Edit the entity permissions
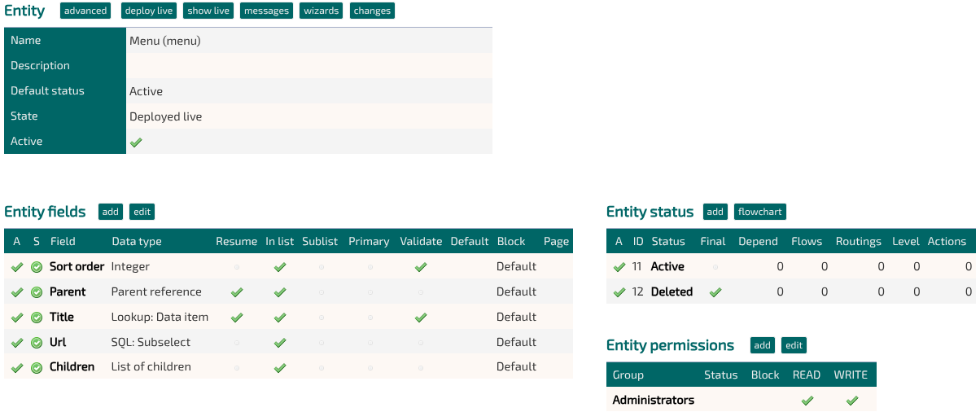Screen dimensions: 980x412 [794, 345]
